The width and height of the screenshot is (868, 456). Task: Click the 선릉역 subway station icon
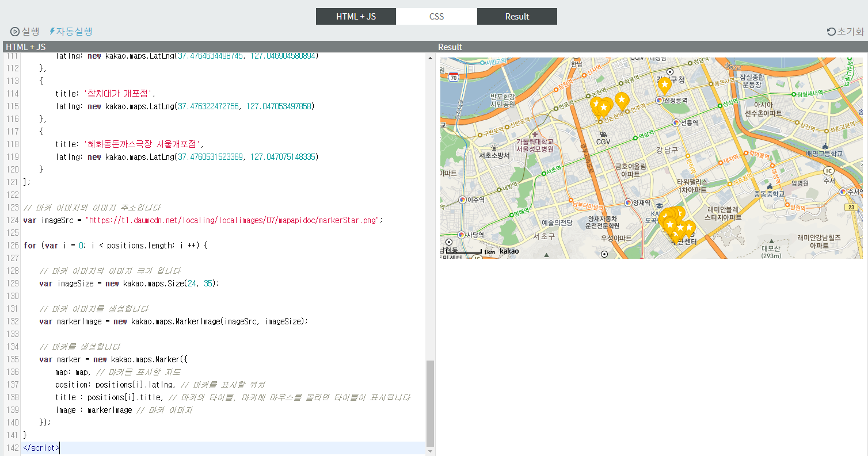coord(676,122)
